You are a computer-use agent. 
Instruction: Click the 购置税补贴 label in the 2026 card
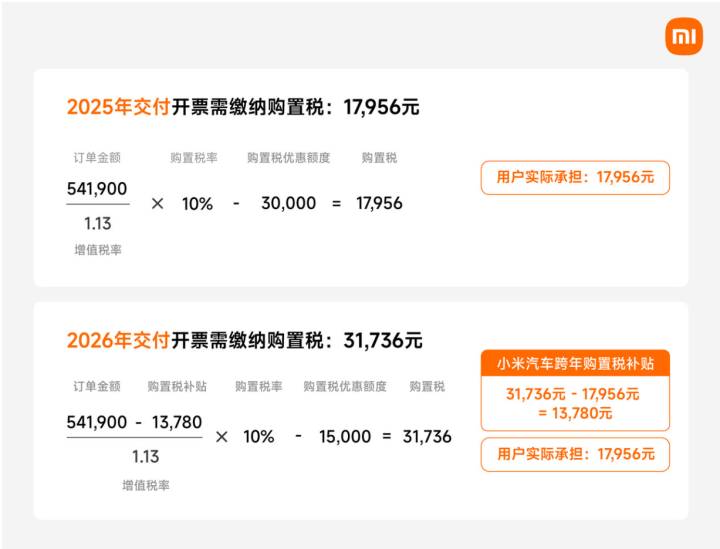[177, 387]
